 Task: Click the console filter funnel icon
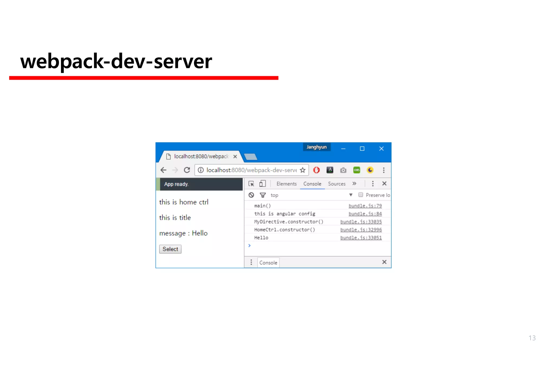tap(263, 195)
